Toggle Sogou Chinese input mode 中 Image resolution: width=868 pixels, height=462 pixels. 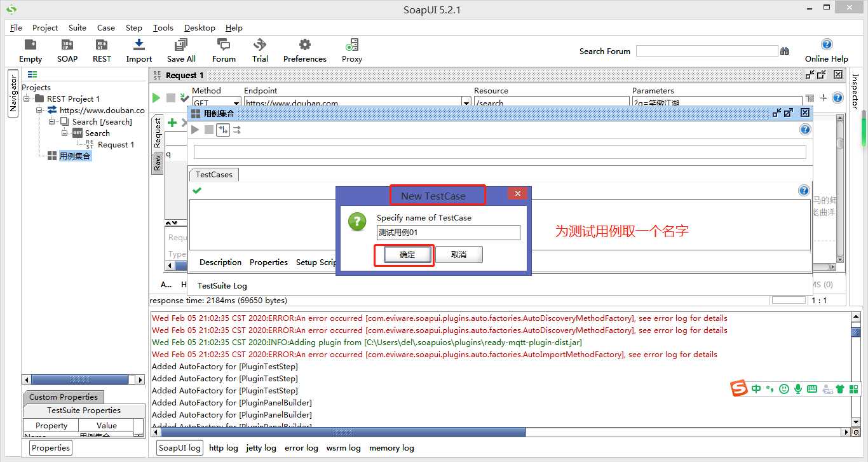[x=756, y=388]
